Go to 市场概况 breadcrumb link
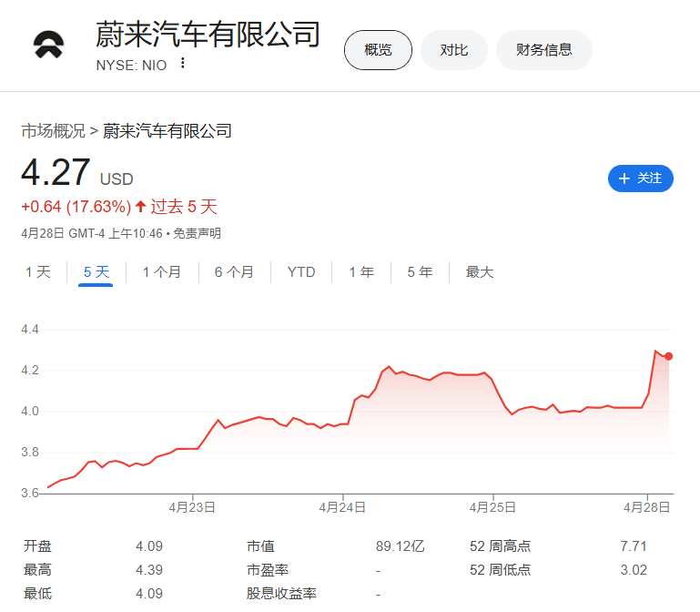The image size is (700, 612). pos(53,131)
